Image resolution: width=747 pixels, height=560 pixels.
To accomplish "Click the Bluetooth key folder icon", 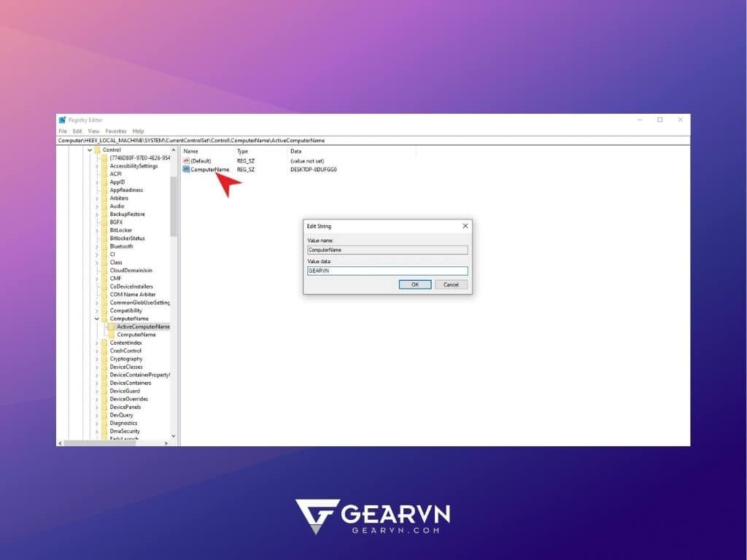I will point(106,246).
